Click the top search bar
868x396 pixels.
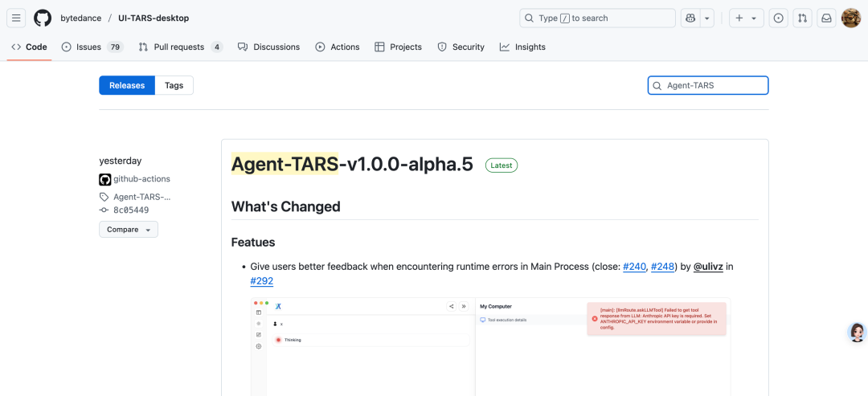click(597, 18)
